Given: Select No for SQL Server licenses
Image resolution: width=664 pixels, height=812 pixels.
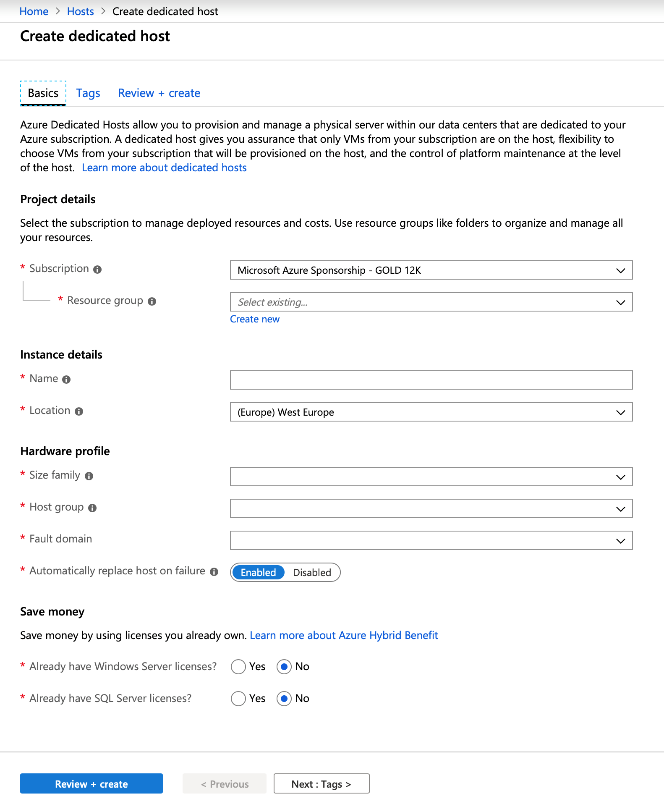Looking at the screenshot, I should coord(284,699).
